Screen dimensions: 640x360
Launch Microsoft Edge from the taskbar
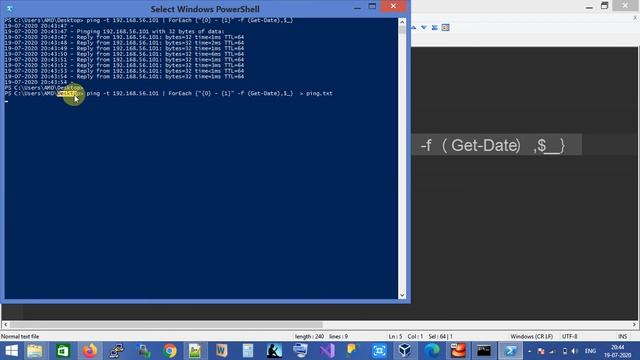point(432,351)
